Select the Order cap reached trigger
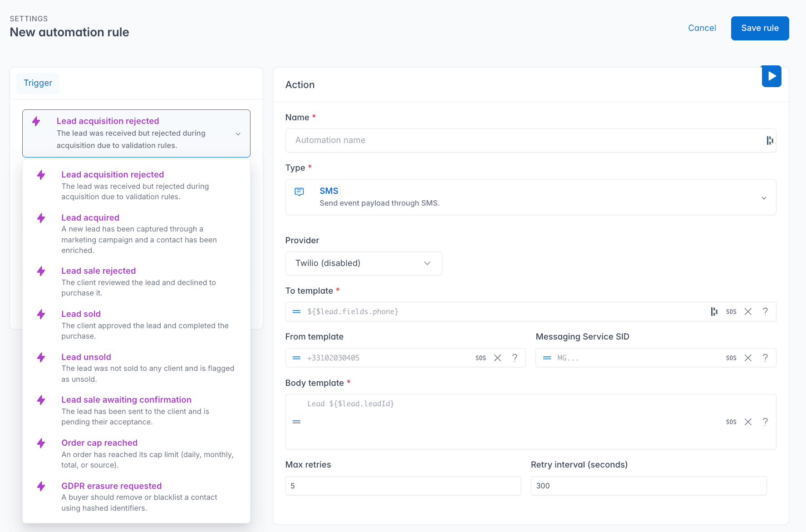 (x=136, y=453)
